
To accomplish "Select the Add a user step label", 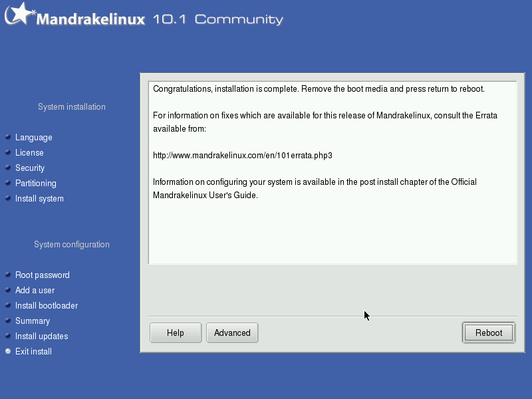I will (35, 290).
